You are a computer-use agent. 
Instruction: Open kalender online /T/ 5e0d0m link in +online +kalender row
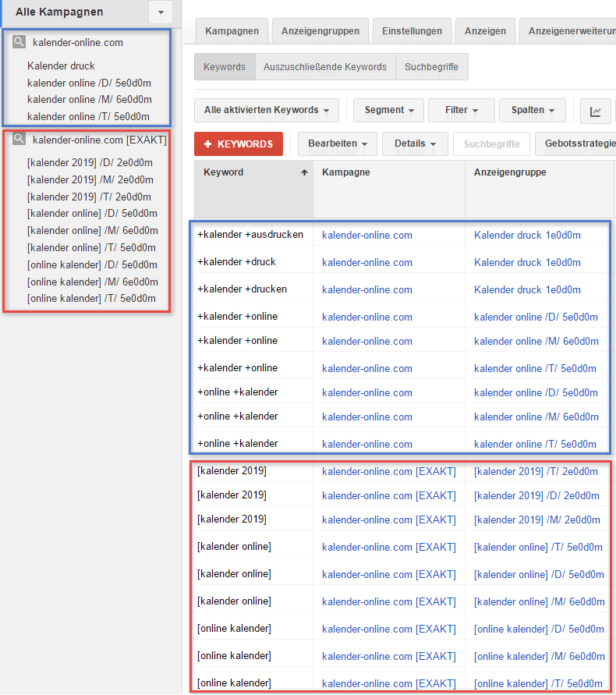pos(535,444)
